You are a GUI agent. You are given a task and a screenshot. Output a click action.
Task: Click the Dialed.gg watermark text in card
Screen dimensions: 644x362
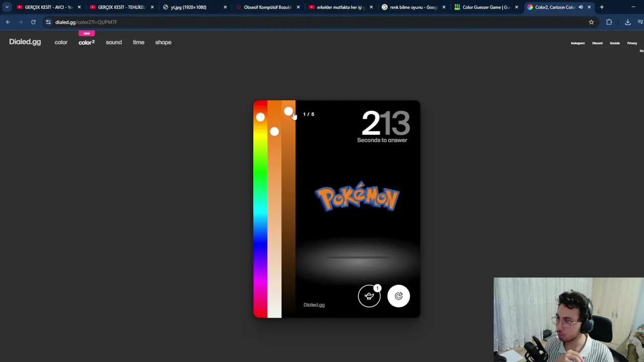click(314, 305)
